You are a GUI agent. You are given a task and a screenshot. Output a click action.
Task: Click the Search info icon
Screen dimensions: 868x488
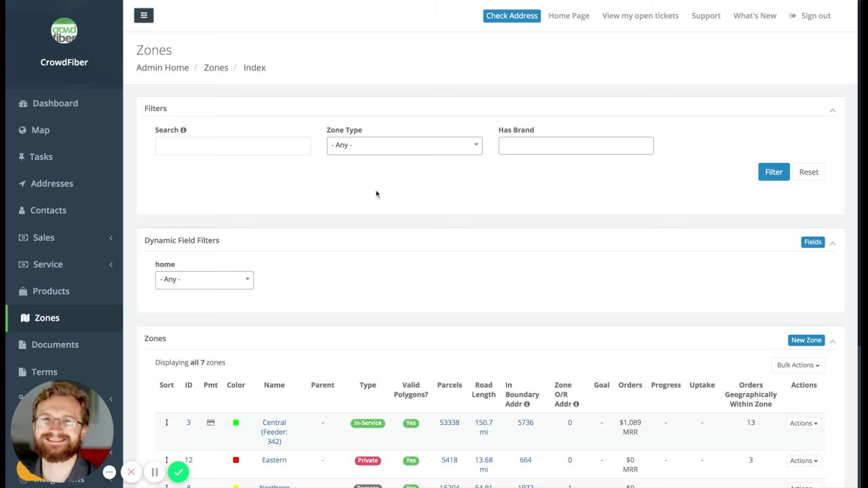pyautogui.click(x=183, y=130)
